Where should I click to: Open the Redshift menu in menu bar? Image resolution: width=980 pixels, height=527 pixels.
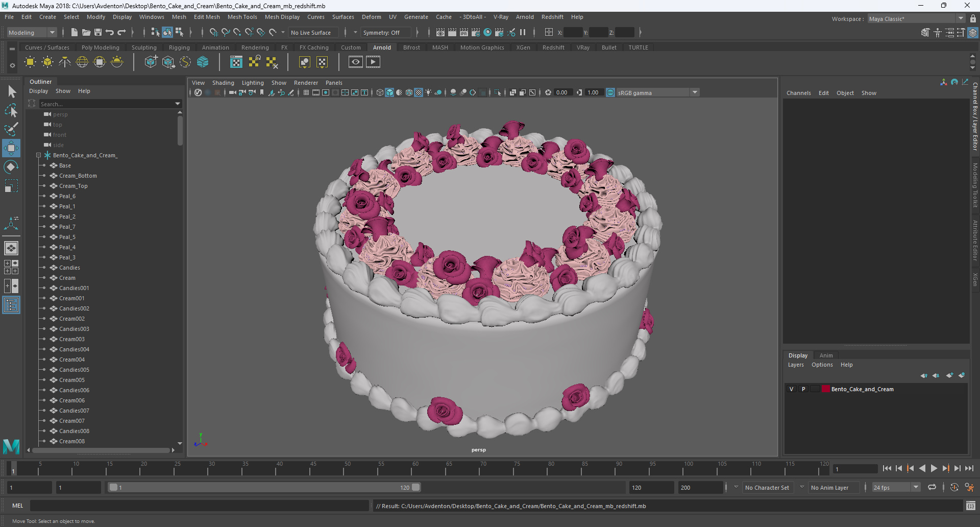click(x=552, y=17)
